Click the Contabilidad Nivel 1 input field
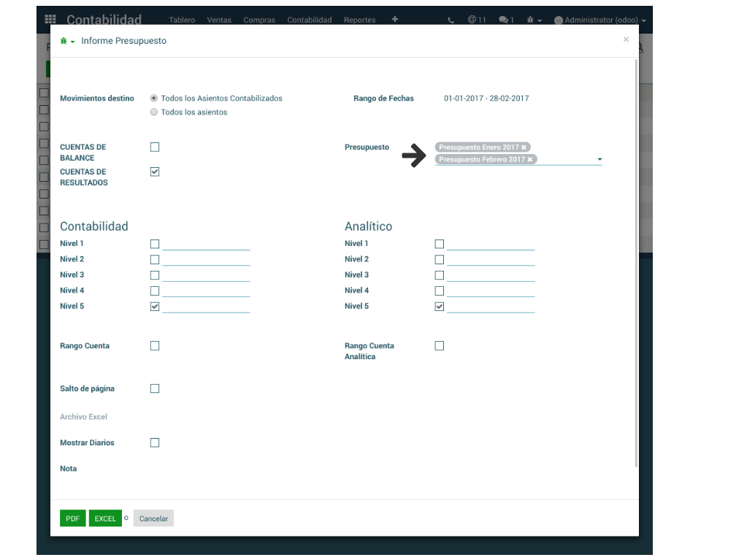The image size is (747, 560). (206, 244)
